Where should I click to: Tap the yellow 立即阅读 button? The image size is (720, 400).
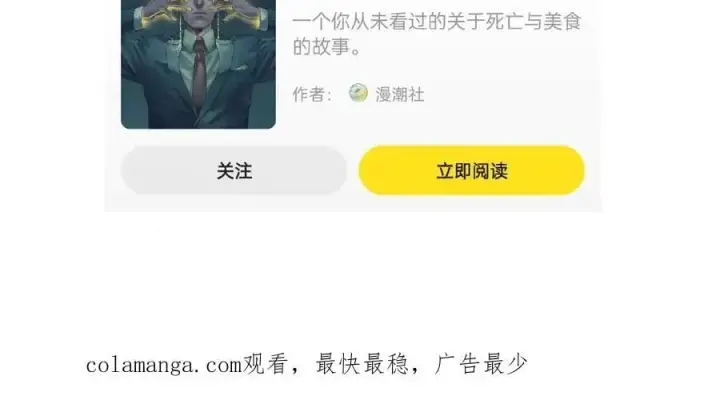click(472, 171)
